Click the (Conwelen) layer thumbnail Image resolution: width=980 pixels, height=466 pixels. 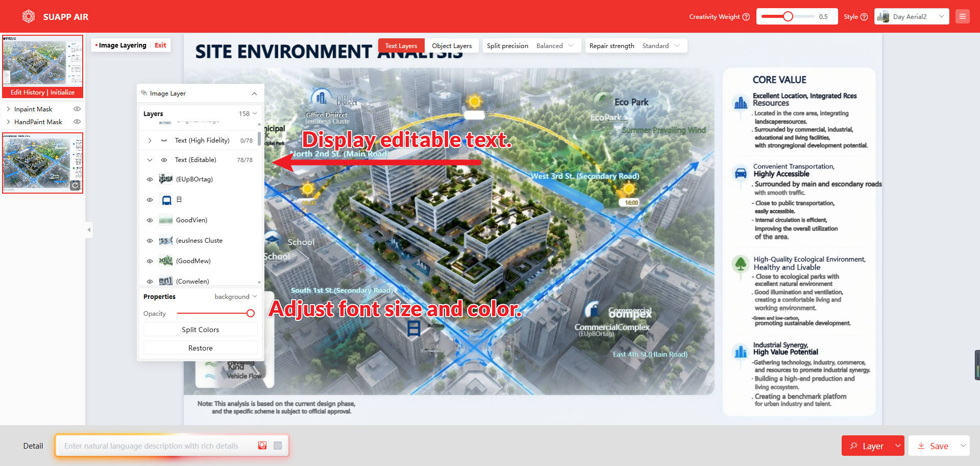(x=166, y=281)
